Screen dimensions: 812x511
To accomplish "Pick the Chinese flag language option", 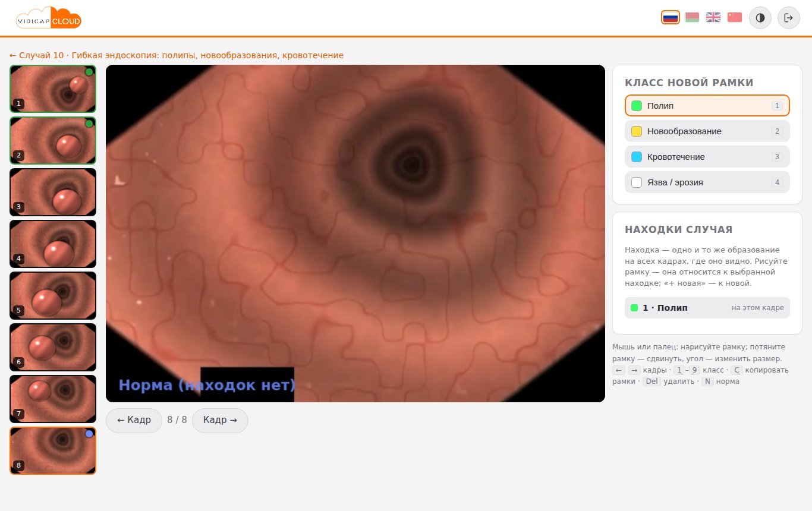I will tap(735, 17).
